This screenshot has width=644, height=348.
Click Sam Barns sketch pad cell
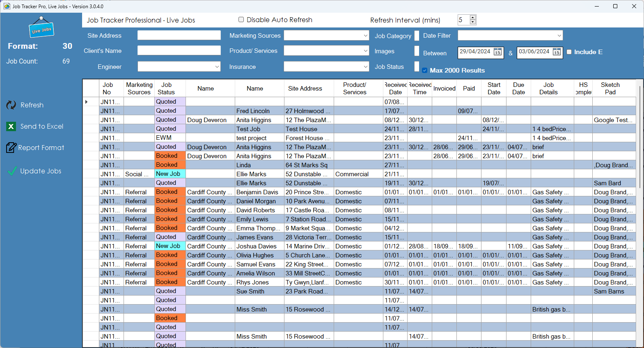coord(614,291)
